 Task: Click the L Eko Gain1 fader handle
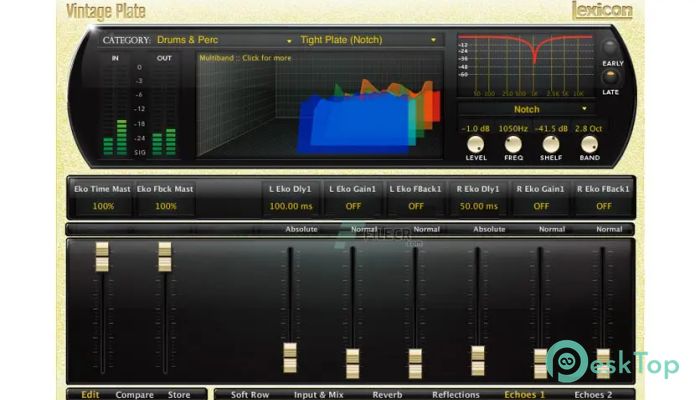353,364
